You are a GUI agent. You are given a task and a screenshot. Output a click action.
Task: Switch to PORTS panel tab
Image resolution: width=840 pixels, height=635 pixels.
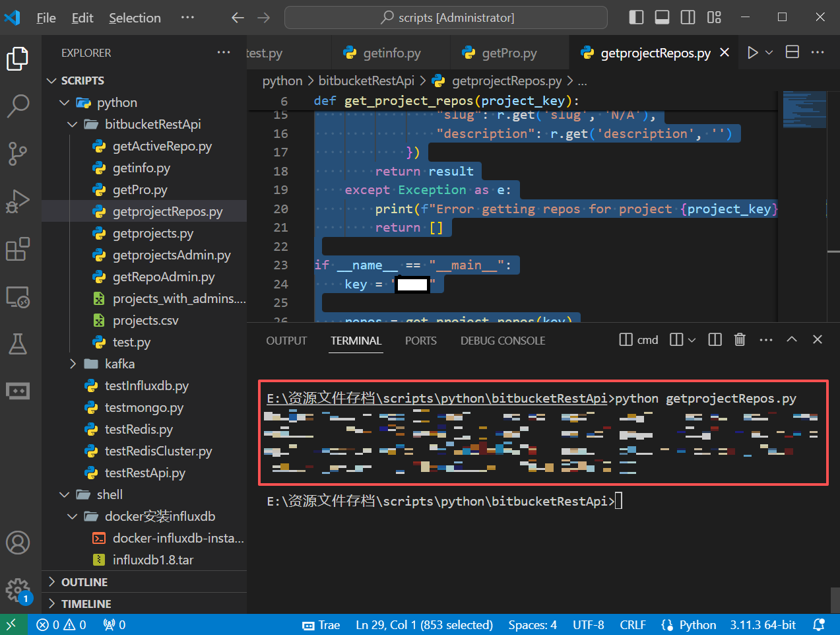421,341
